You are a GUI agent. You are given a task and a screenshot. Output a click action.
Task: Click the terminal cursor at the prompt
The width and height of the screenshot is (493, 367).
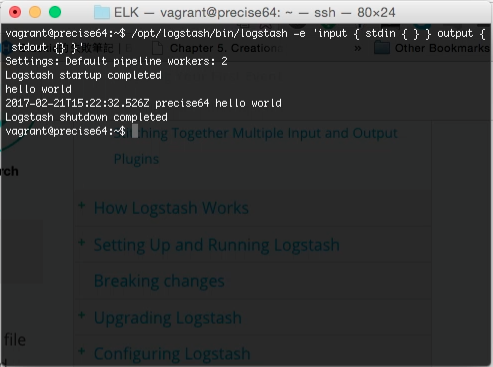(x=135, y=131)
